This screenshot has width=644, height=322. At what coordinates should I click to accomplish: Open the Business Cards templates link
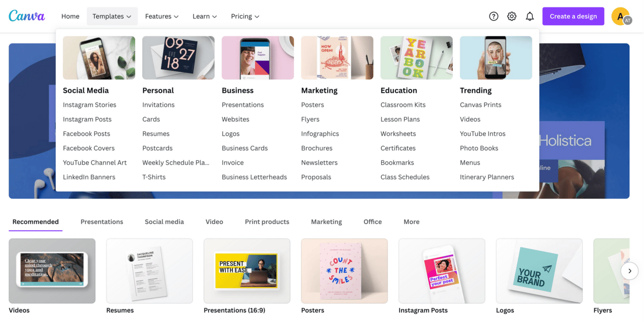click(245, 148)
